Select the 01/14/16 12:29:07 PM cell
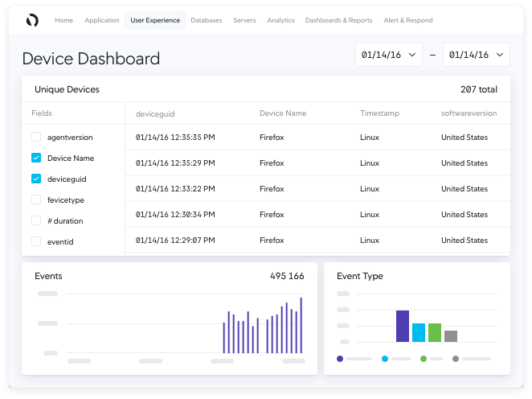Image resolution: width=532 pixels, height=399 pixels. [175, 240]
